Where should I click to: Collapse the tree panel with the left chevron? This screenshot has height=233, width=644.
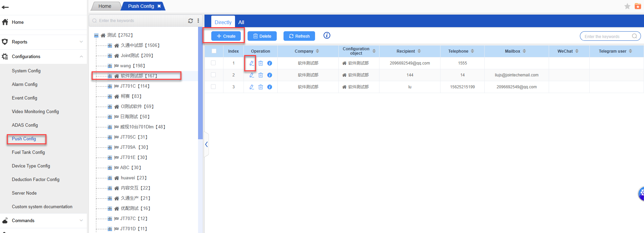(206, 145)
